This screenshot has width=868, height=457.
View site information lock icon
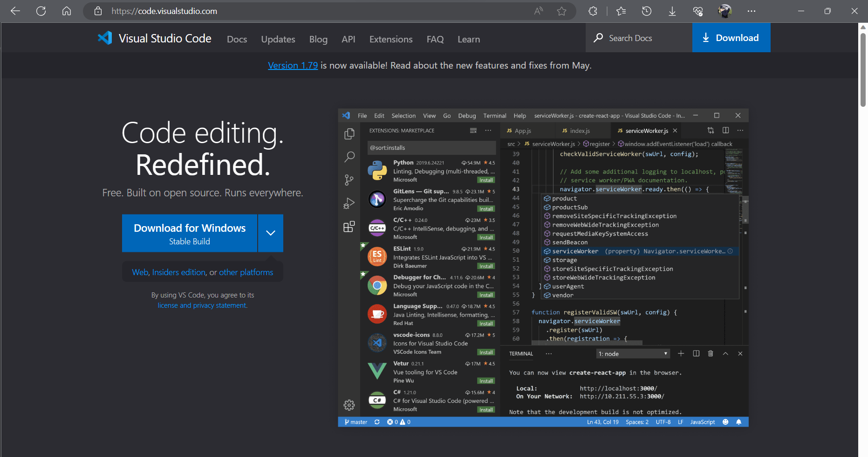coord(98,11)
